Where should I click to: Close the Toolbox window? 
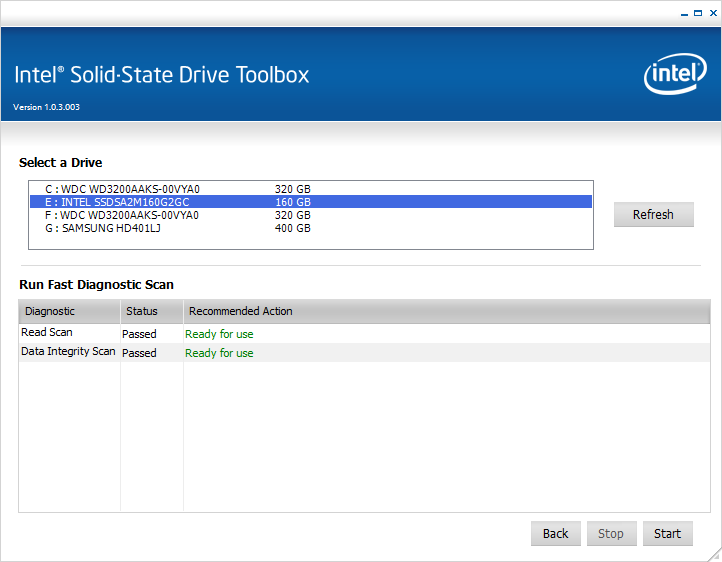(713, 13)
